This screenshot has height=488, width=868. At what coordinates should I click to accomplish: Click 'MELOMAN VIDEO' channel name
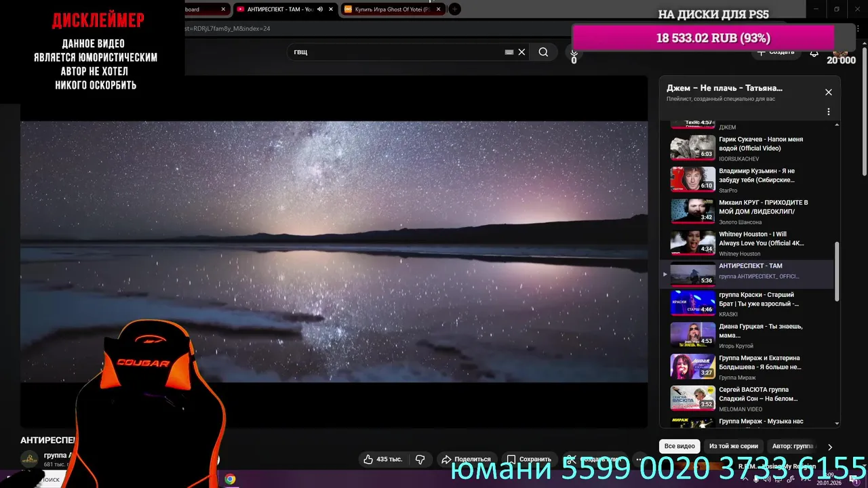click(741, 409)
